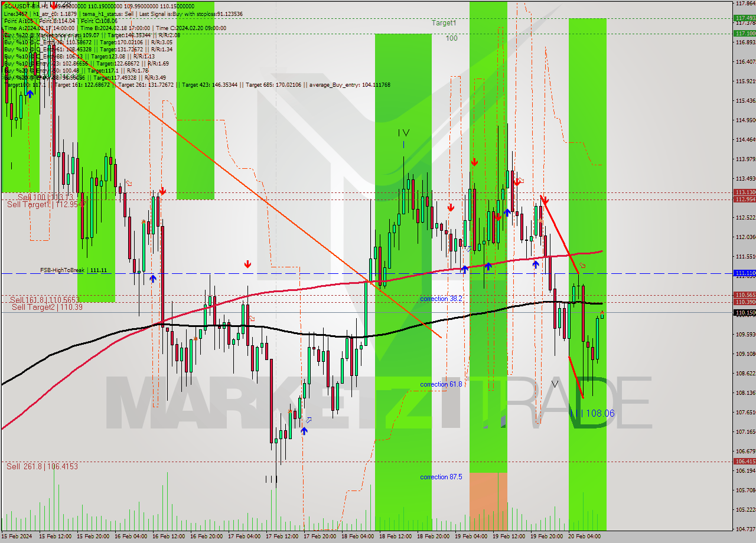Screen dimensions: 756x543
Task: Click the 'Sell 261.8 | 106.4153' label
Action: coord(42,466)
